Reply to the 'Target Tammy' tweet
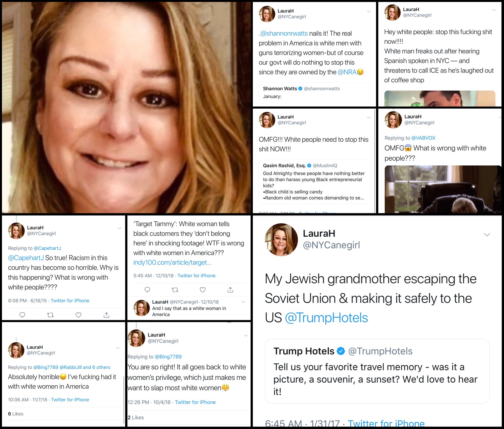Screen dimensions: 504x429 point(147,290)
